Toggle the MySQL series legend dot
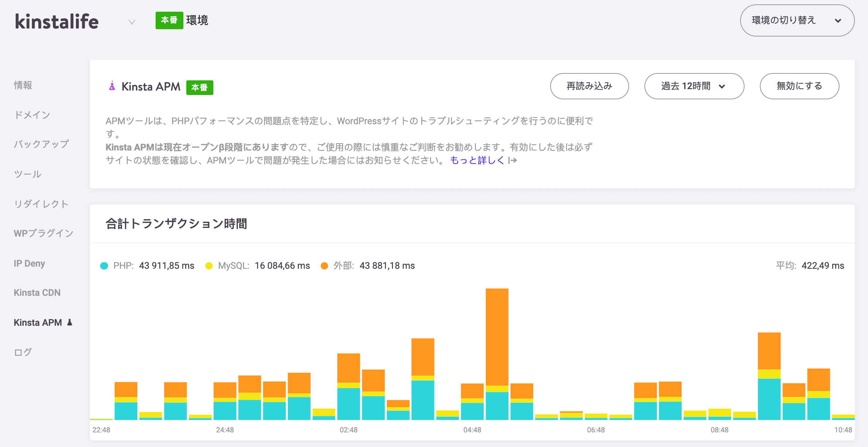 (x=209, y=265)
